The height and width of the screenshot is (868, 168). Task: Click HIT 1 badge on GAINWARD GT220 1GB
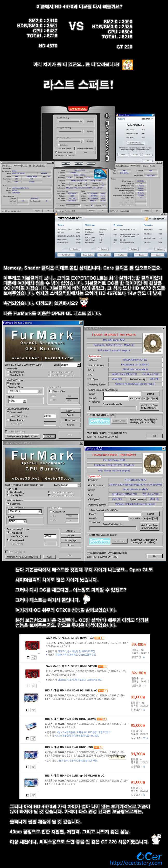click(99, 638)
